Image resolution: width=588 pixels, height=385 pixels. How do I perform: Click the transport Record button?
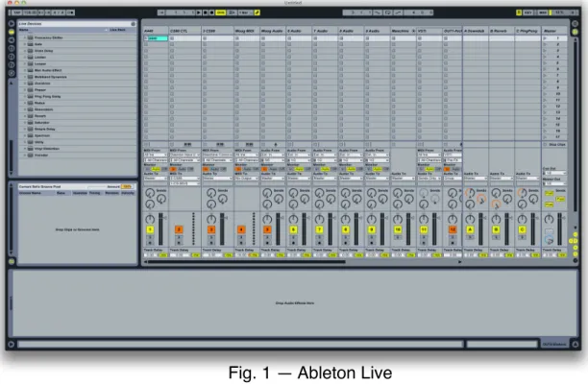tap(211, 12)
